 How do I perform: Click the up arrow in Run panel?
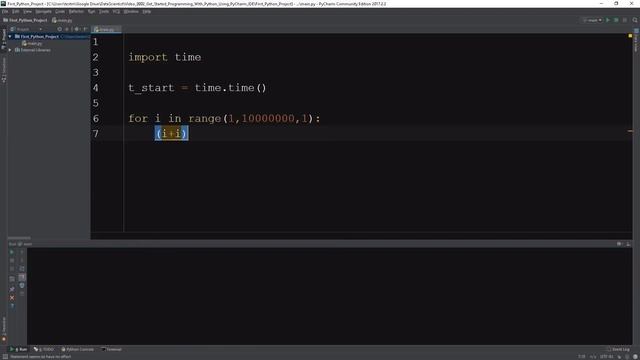(22, 252)
